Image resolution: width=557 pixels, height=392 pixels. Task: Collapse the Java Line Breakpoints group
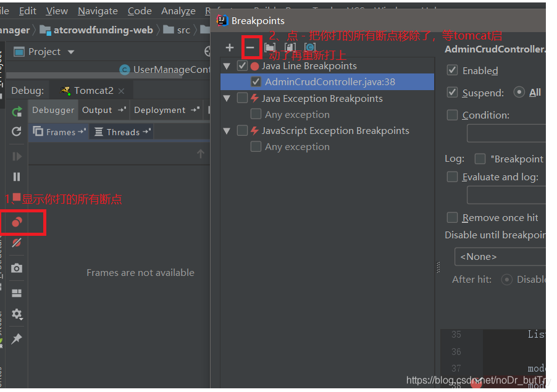tap(227, 66)
